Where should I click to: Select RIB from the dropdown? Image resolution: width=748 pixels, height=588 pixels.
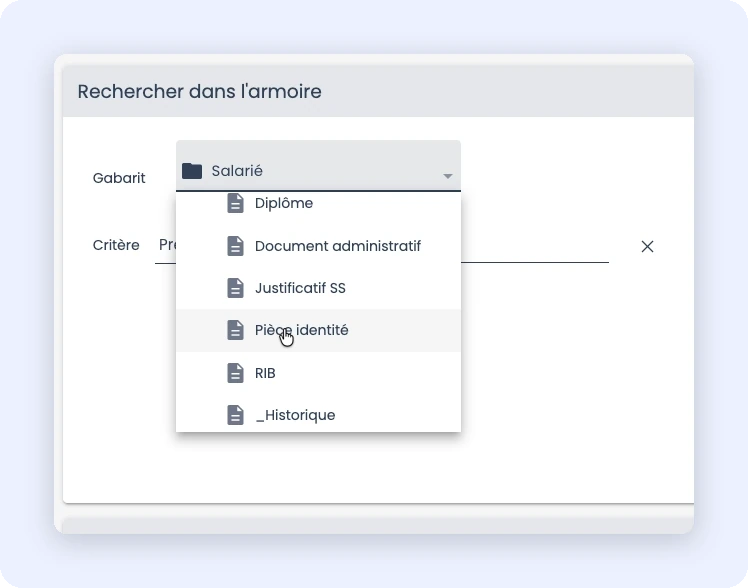click(x=318, y=373)
